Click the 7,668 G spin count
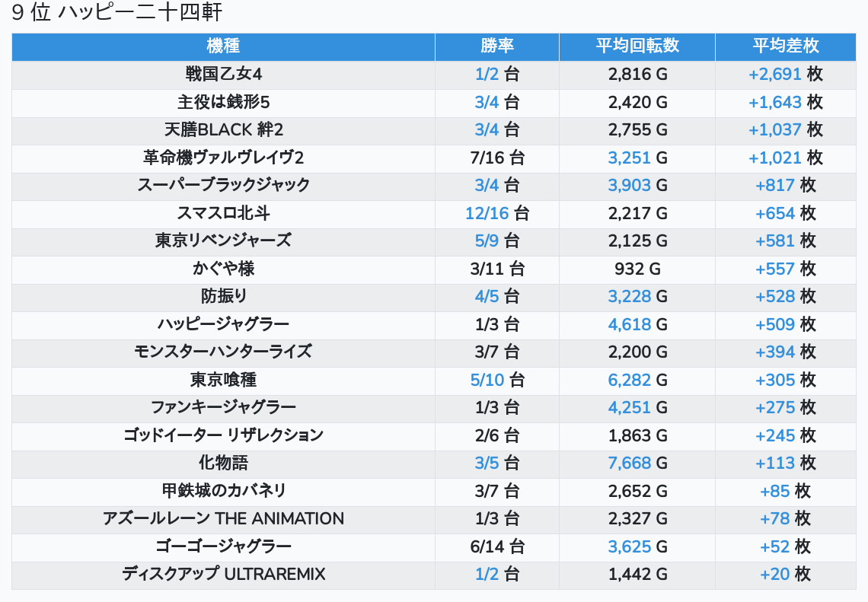Viewport: 868px width, 602px height. pyautogui.click(x=630, y=463)
